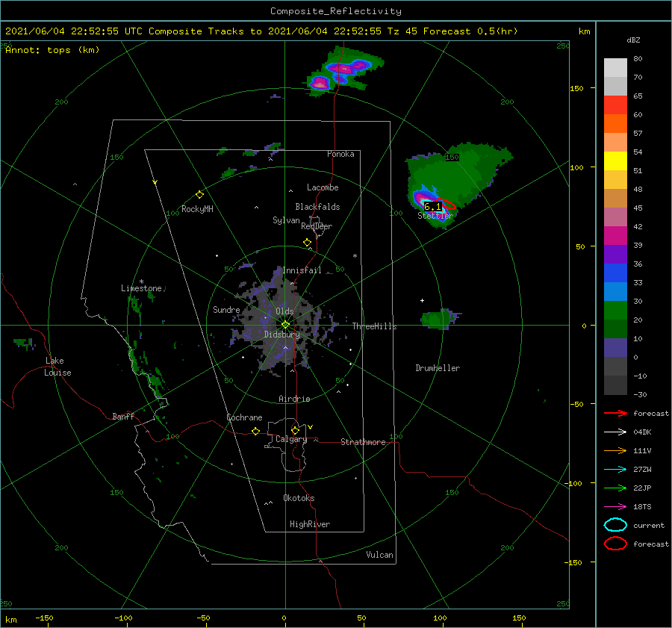
Task: Click the asterisk marker above Limestone
Action: tap(141, 282)
